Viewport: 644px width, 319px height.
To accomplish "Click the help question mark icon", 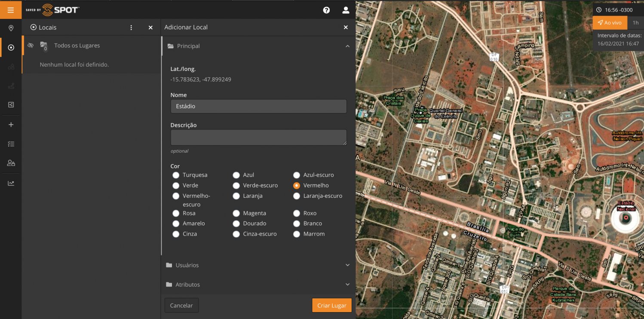I will 326,10.
